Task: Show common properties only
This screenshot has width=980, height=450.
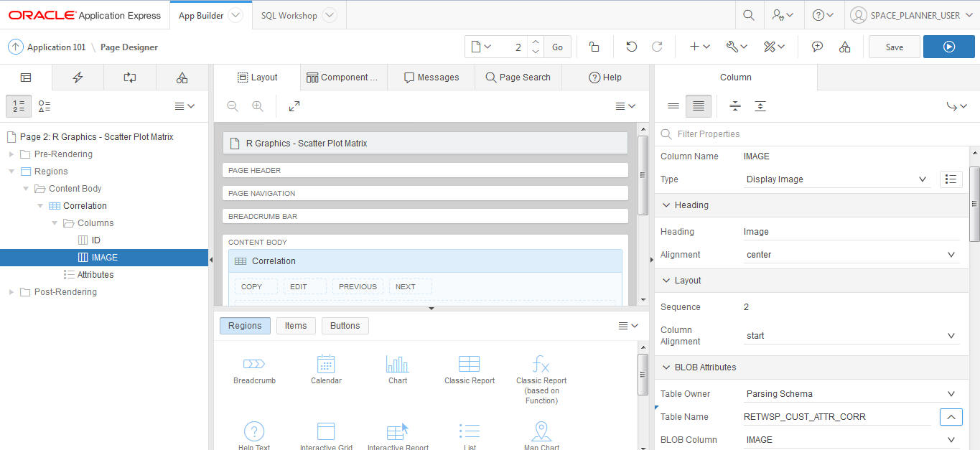Action: (x=673, y=106)
